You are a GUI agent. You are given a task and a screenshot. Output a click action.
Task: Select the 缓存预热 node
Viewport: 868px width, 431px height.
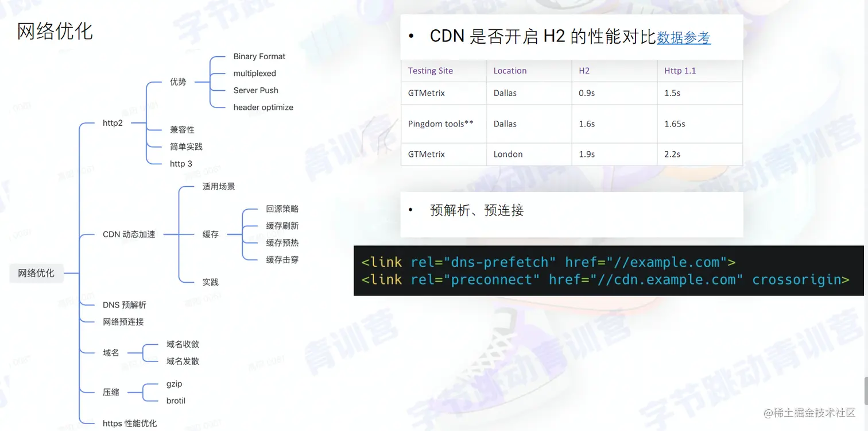282,243
